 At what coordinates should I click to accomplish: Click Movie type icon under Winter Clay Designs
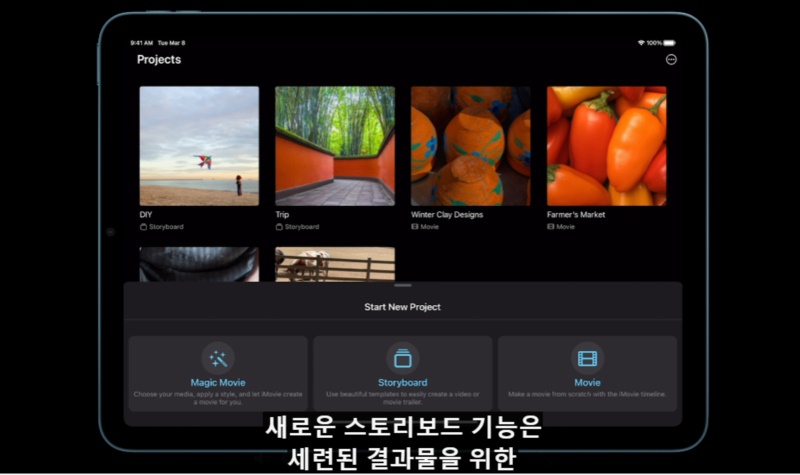tap(415, 227)
